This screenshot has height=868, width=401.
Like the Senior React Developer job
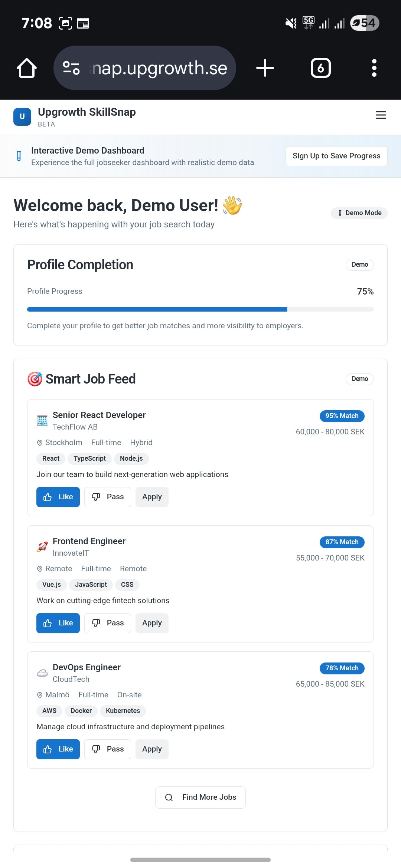point(58,497)
